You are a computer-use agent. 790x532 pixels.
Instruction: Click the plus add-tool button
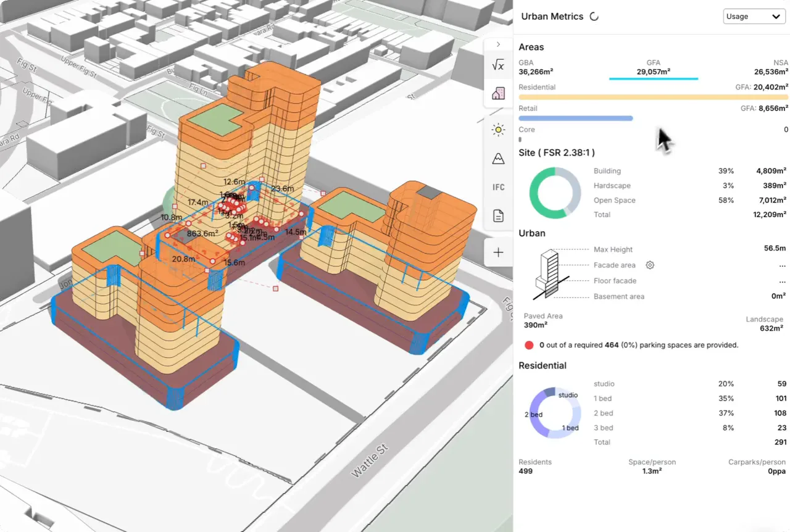pos(498,252)
